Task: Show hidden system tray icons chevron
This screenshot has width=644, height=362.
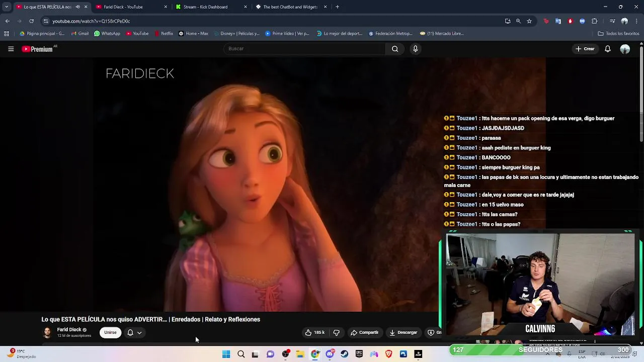Action: pos(547,354)
